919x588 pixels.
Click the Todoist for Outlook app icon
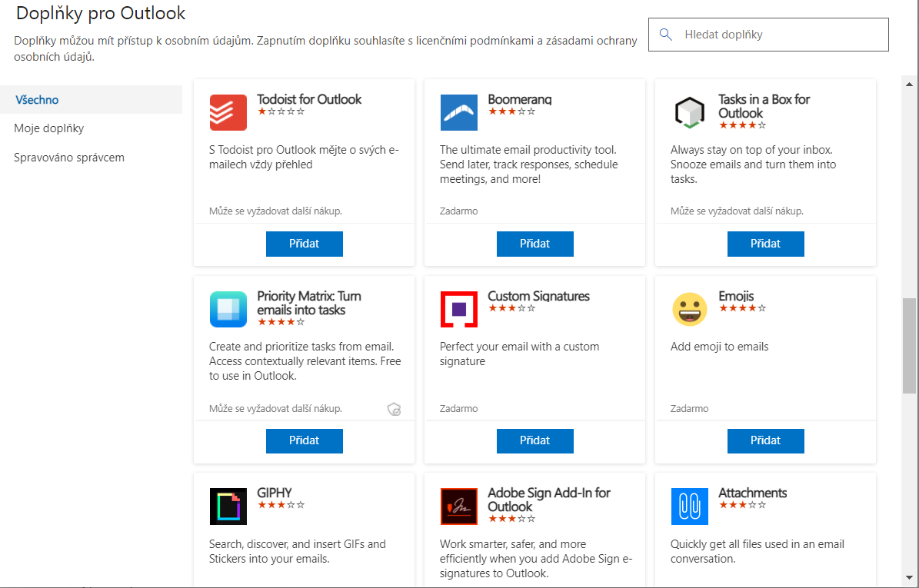pos(228,112)
